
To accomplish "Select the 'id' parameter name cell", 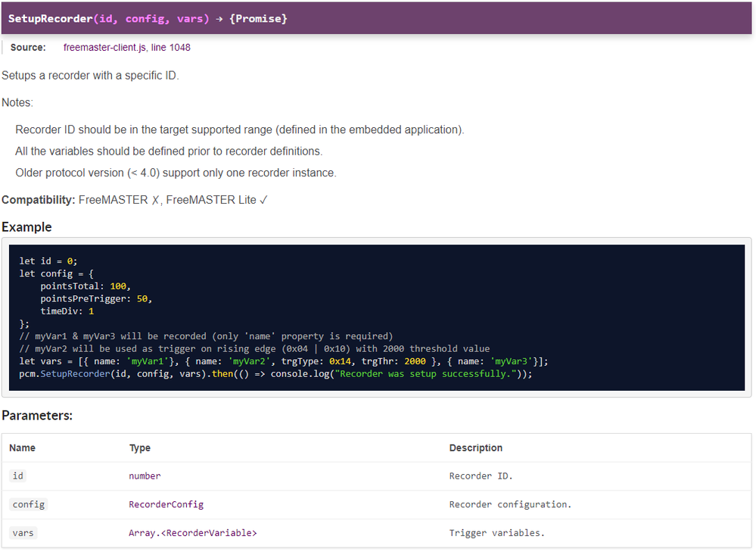I will pos(18,476).
